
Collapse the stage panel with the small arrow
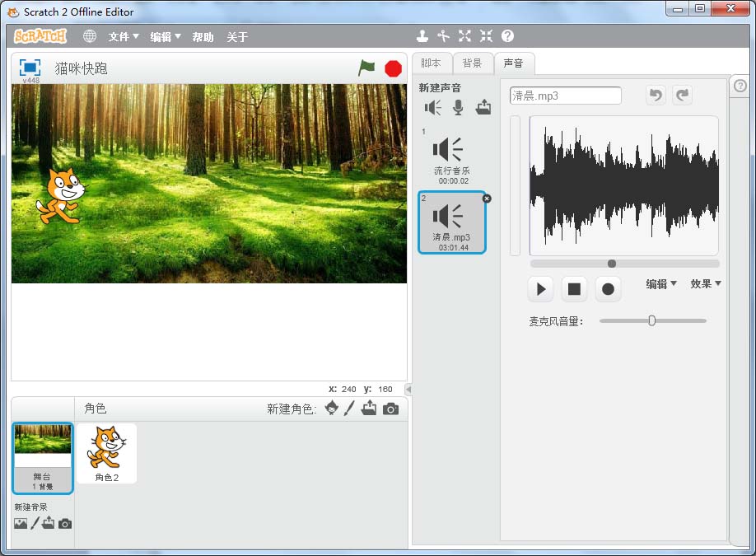pos(408,389)
